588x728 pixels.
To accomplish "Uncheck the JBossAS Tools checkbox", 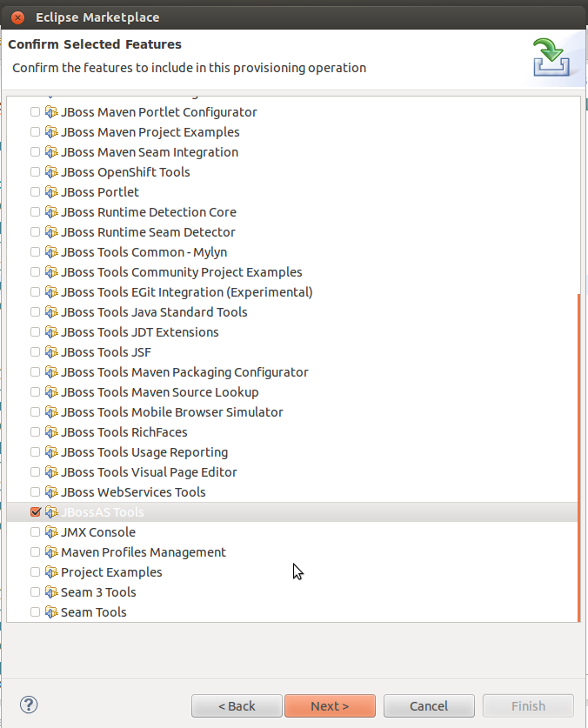I will click(x=35, y=511).
